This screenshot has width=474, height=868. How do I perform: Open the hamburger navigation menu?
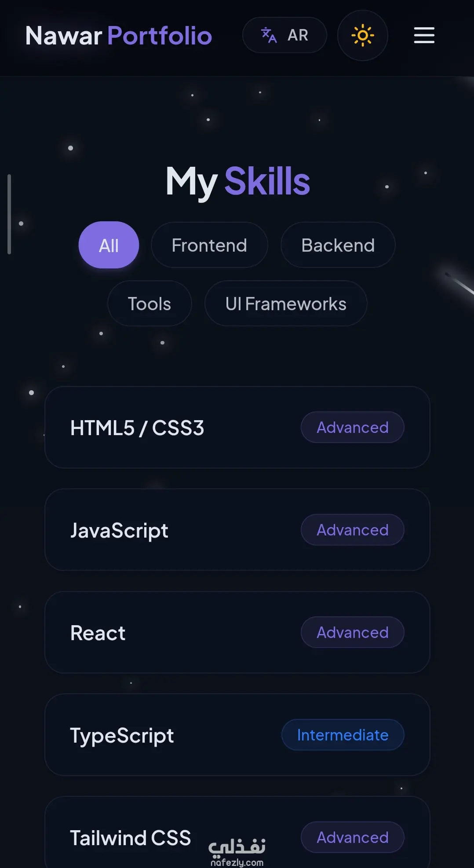click(424, 35)
